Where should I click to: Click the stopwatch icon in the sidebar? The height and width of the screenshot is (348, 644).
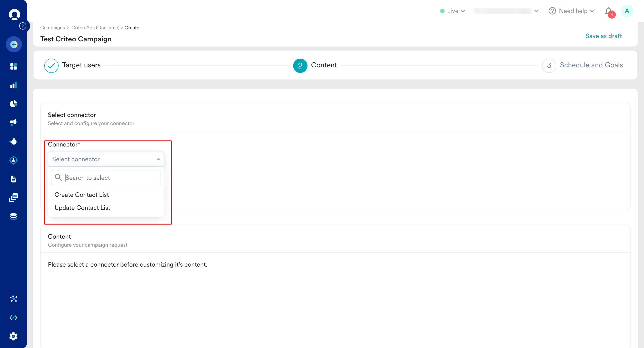pyautogui.click(x=13, y=142)
